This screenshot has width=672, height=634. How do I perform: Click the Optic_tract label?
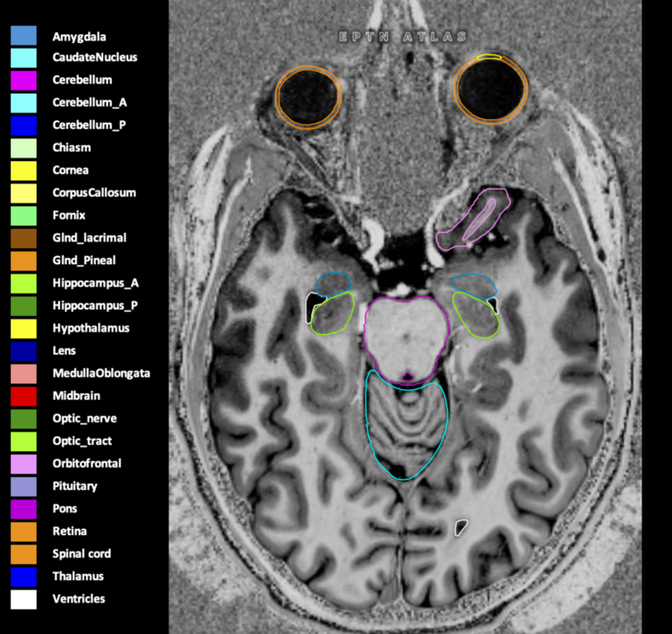coord(82,441)
